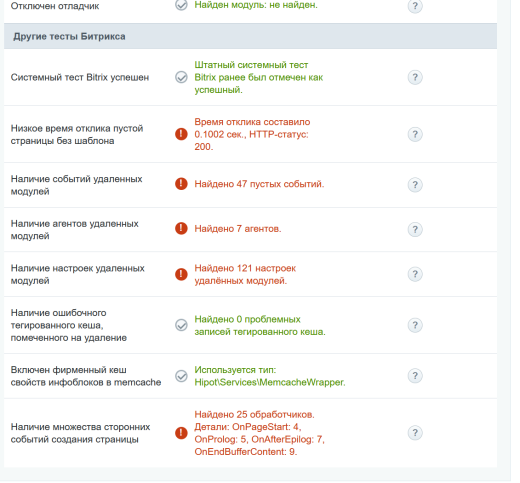Click red error icon next to 'Найдено 25 обработчиков'
The image size is (520, 483).
181,433
